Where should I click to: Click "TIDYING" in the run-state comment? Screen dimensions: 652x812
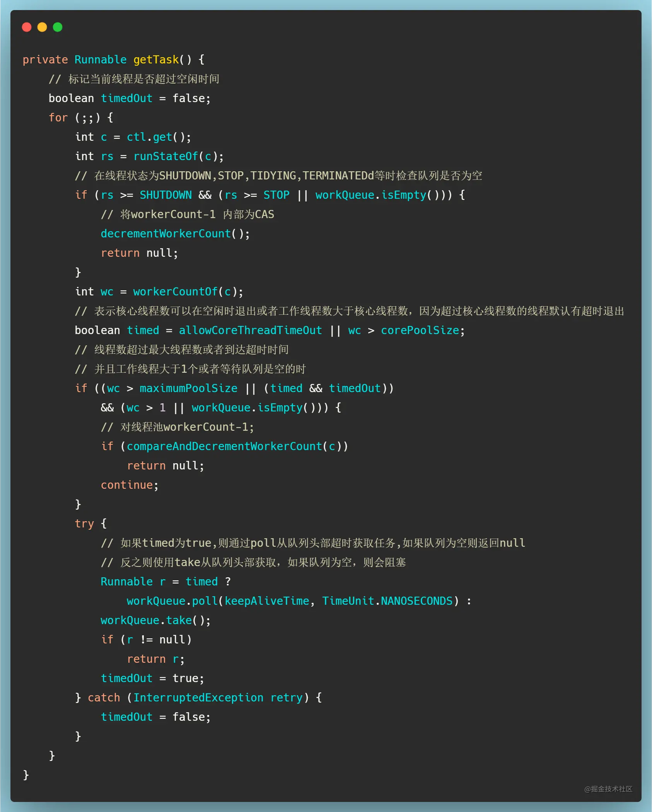click(x=273, y=176)
